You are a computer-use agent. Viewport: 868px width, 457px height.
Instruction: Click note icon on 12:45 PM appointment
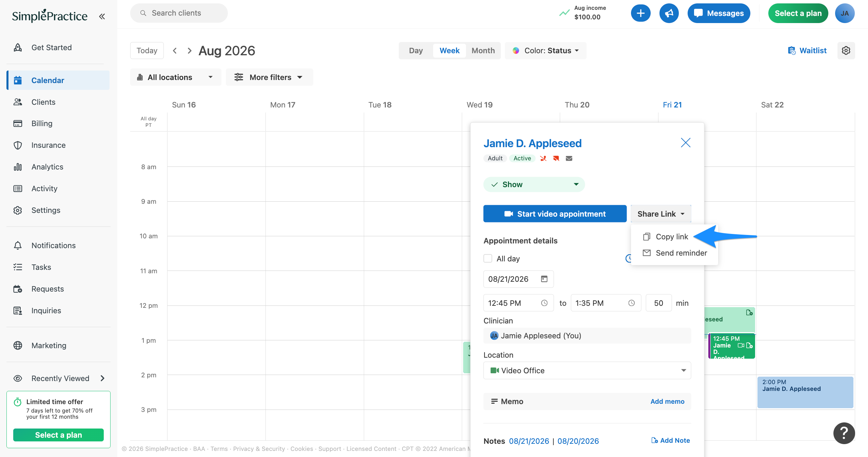(x=749, y=345)
